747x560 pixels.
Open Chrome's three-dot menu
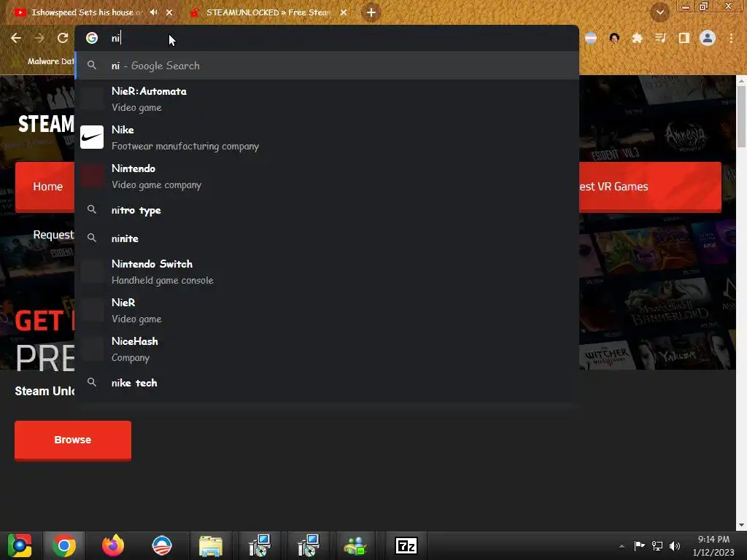pyautogui.click(x=731, y=38)
